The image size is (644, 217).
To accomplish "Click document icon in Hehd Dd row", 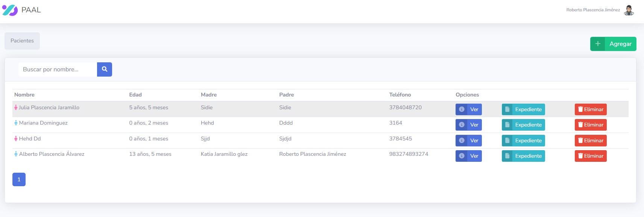I will point(507,141).
